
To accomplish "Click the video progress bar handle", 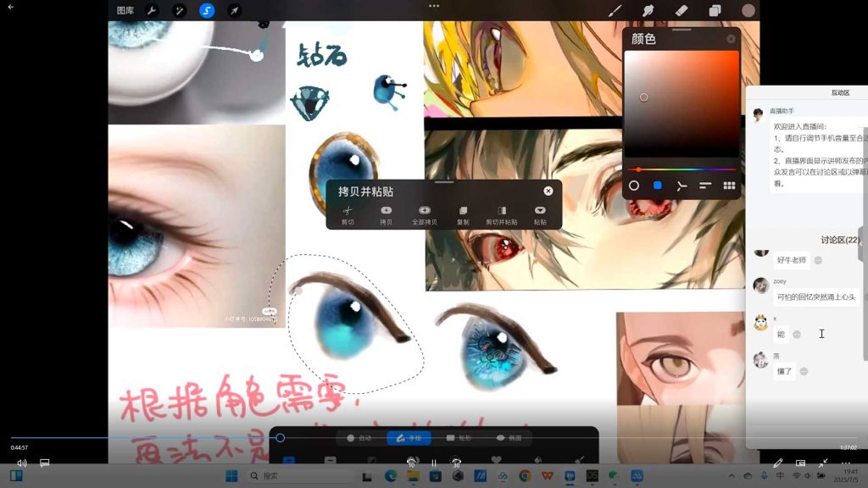I will coord(280,438).
